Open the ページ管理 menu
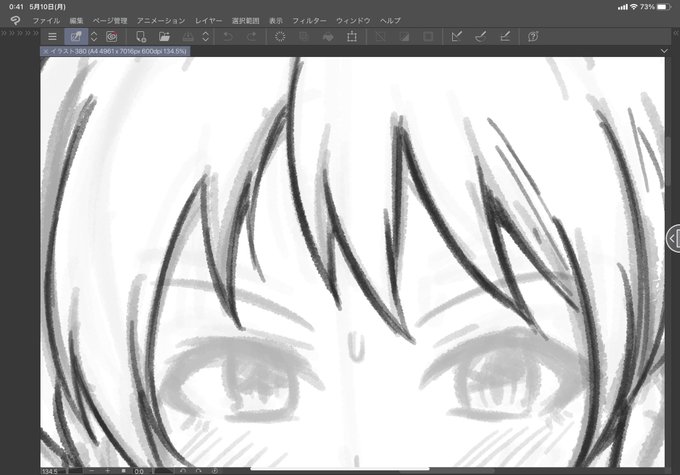 pyautogui.click(x=110, y=20)
